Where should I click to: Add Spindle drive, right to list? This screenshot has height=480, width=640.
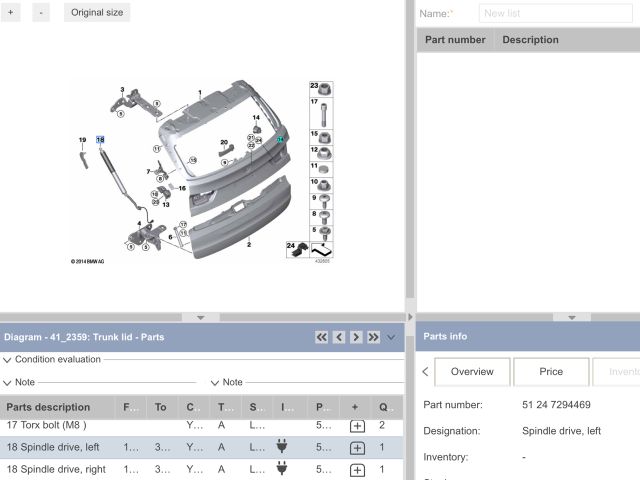click(x=357, y=469)
